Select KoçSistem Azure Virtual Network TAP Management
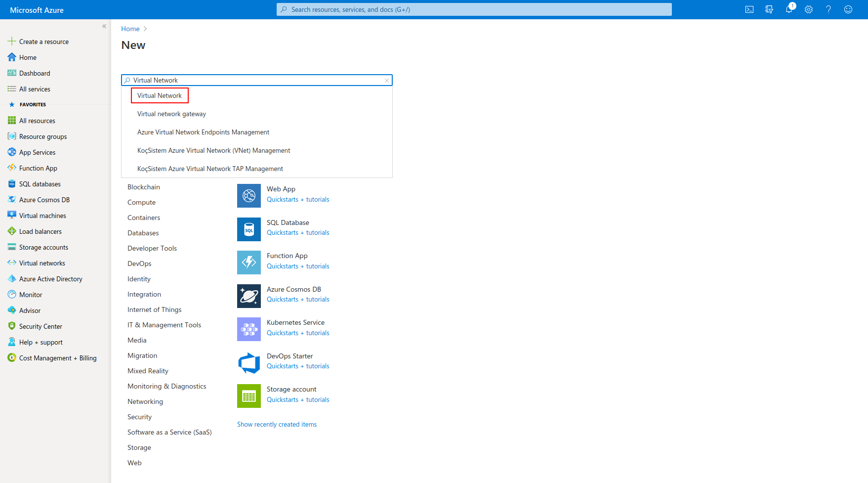The width and height of the screenshot is (868, 483). (210, 169)
